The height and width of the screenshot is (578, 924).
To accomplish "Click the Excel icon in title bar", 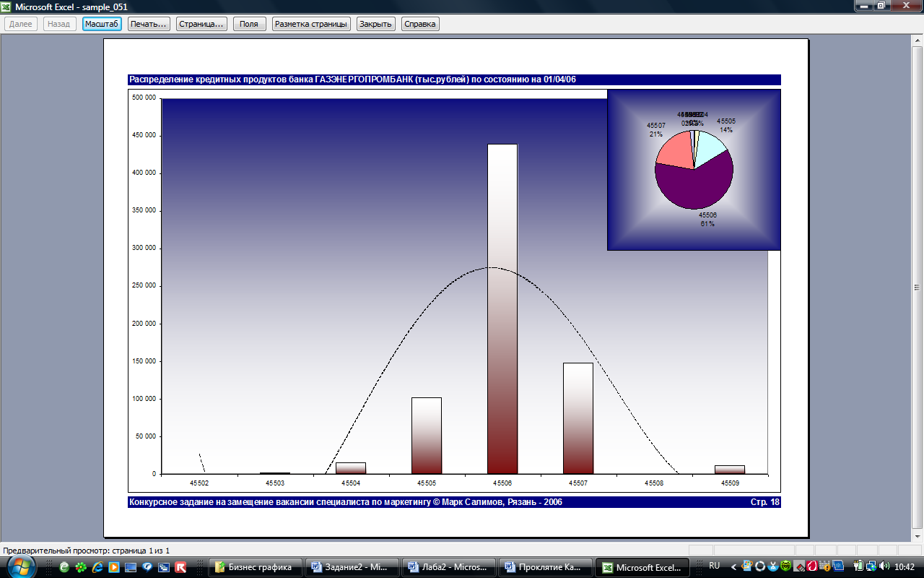I will (x=7, y=7).
